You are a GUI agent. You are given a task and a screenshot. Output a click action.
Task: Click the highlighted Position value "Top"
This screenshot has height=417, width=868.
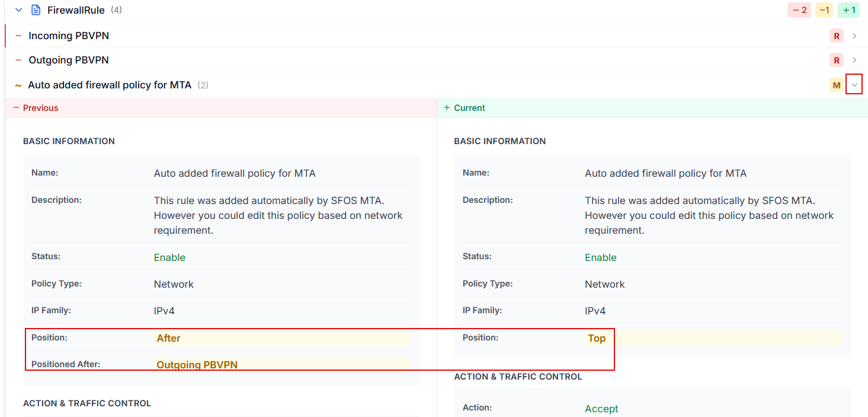coord(596,338)
